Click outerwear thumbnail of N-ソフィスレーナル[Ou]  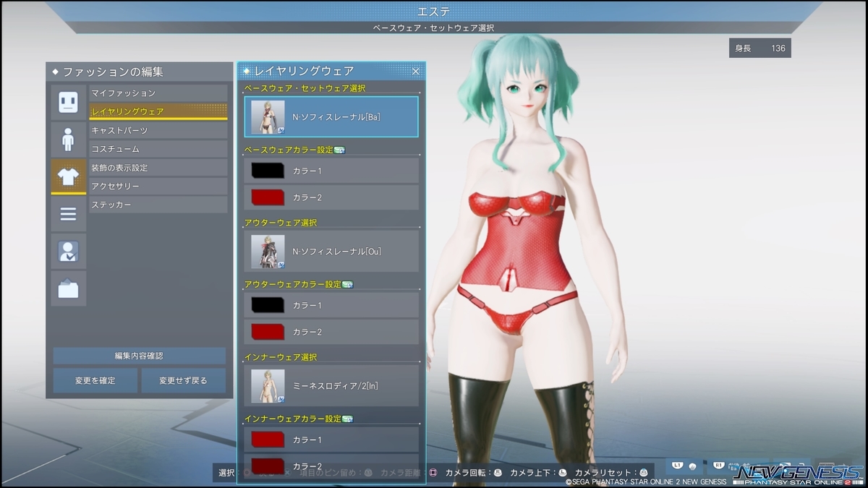point(268,252)
